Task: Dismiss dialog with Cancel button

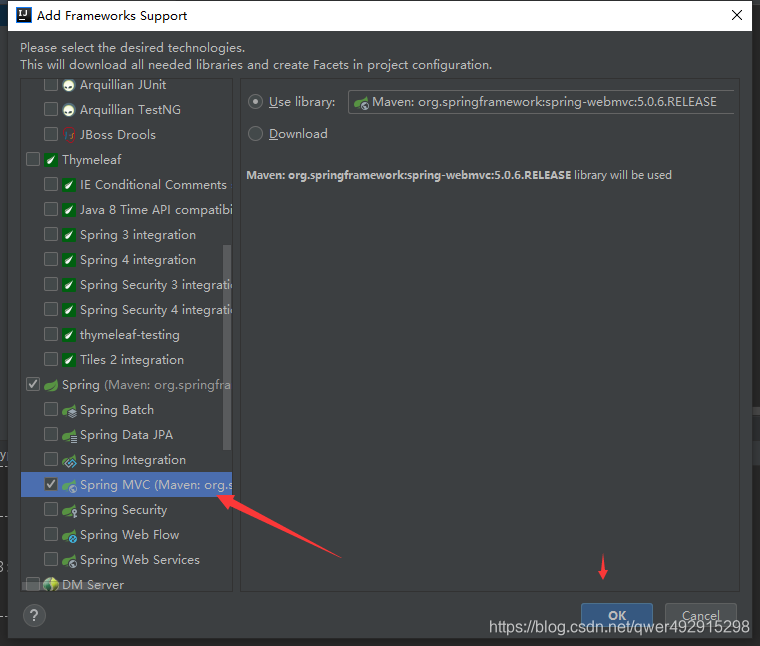Action: tap(701, 615)
